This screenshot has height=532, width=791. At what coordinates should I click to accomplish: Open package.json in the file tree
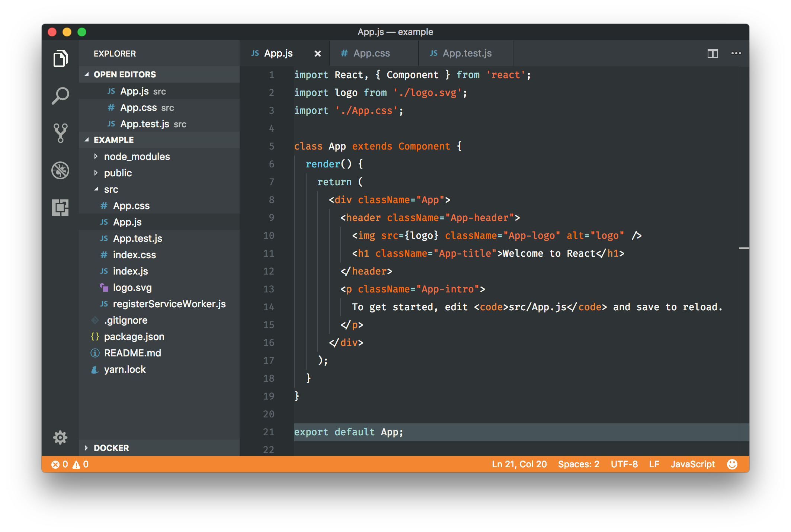tap(134, 337)
